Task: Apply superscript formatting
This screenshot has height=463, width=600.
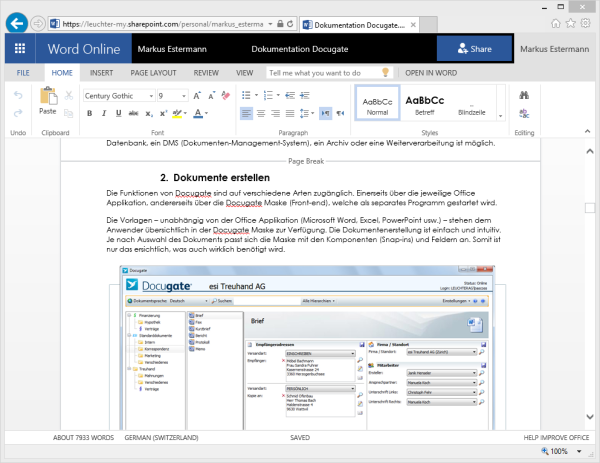Action: [x=163, y=113]
